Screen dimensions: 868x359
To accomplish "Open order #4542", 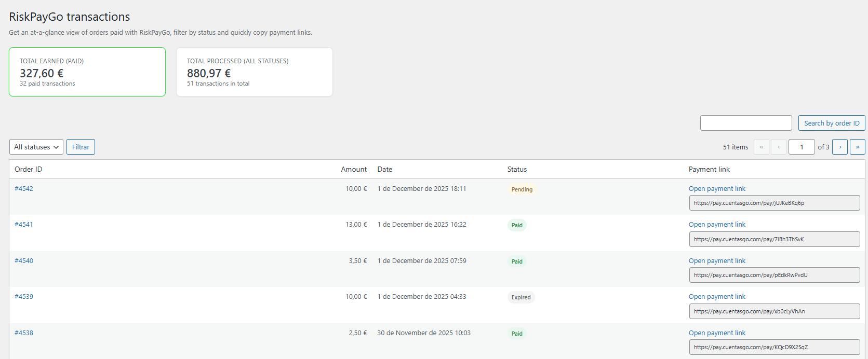I will 24,188.
